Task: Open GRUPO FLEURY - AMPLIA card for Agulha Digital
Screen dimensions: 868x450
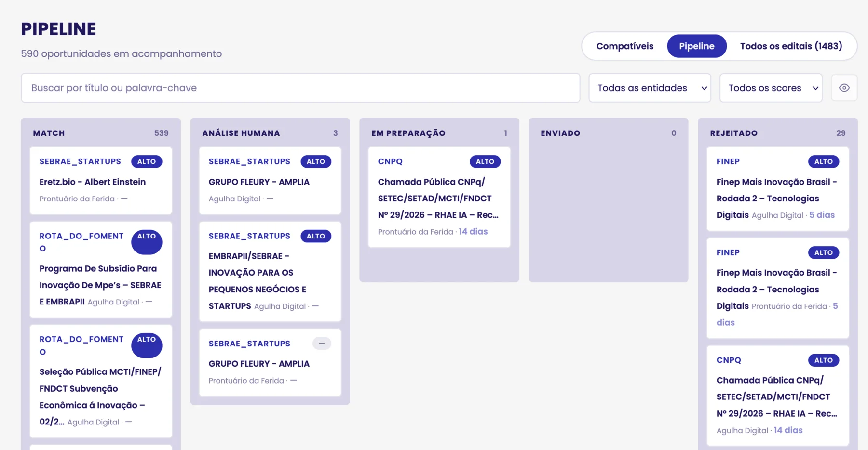Action: [x=270, y=181]
